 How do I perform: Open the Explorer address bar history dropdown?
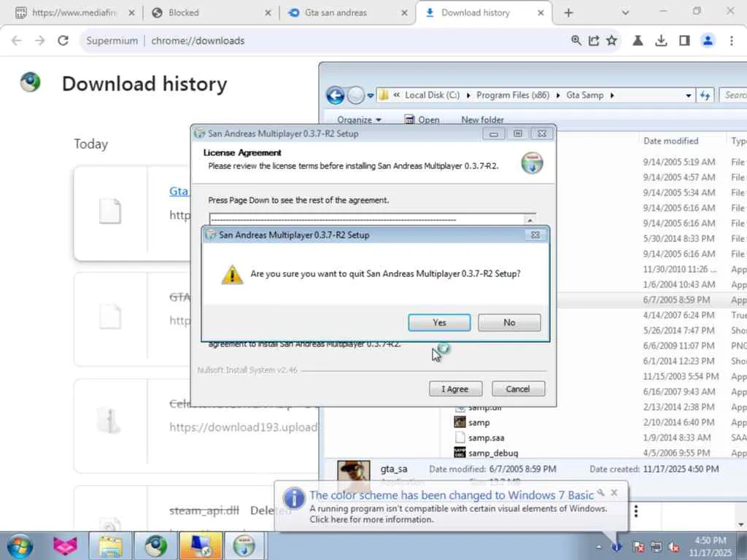(x=689, y=96)
